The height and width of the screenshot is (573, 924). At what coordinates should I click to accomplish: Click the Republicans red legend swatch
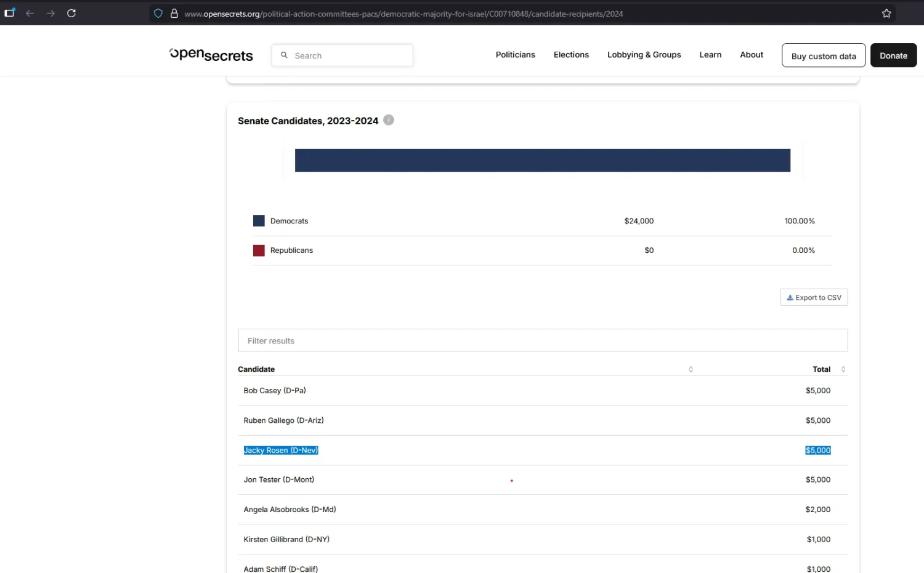click(259, 250)
